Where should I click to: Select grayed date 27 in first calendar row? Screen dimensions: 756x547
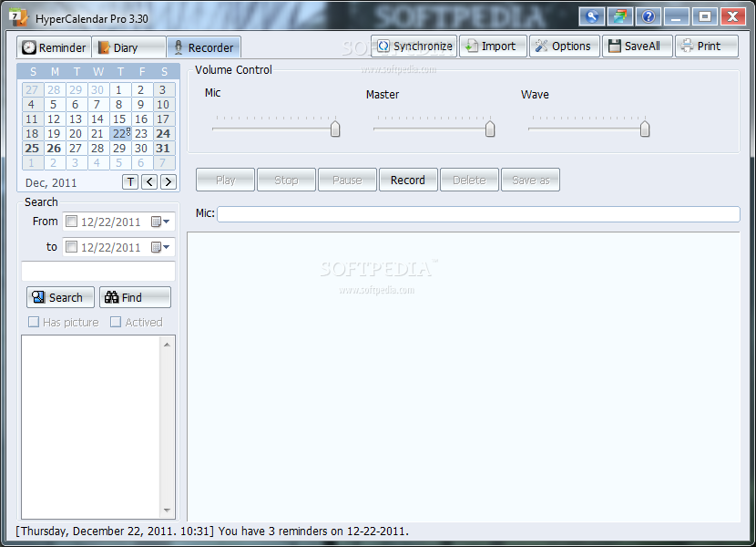(x=32, y=89)
